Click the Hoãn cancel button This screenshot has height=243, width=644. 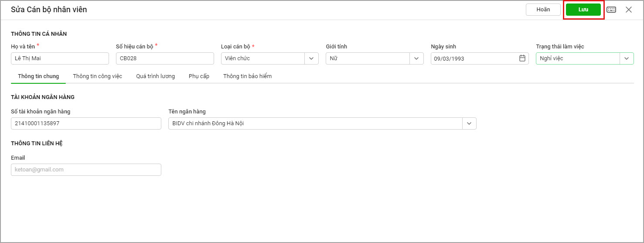543,10
